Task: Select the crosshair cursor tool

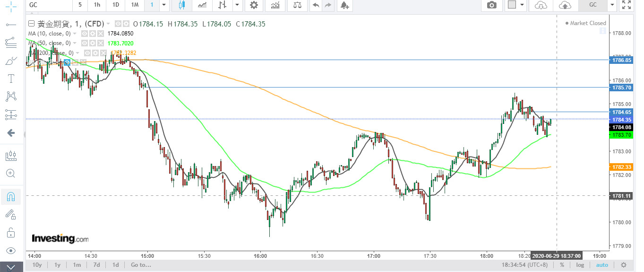Action: [10, 6]
